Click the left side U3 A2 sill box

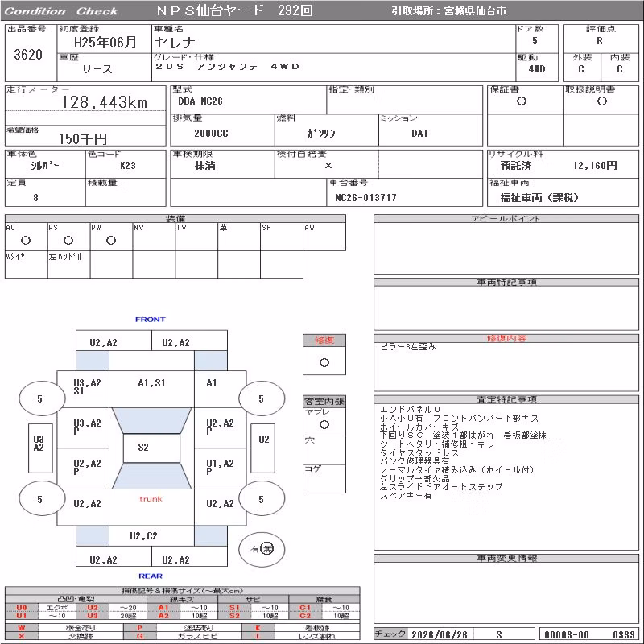click(40, 448)
